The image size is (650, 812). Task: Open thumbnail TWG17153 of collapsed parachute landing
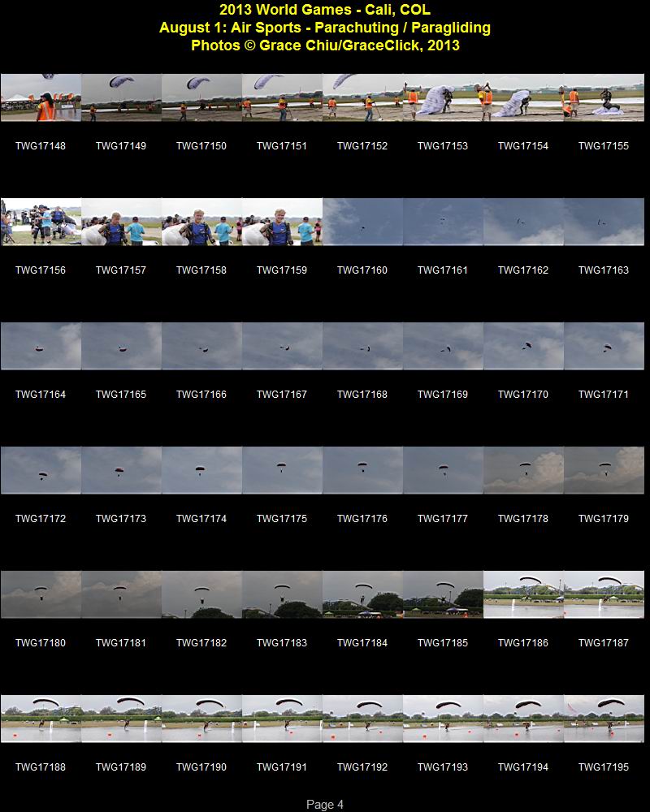tap(443, 97)
